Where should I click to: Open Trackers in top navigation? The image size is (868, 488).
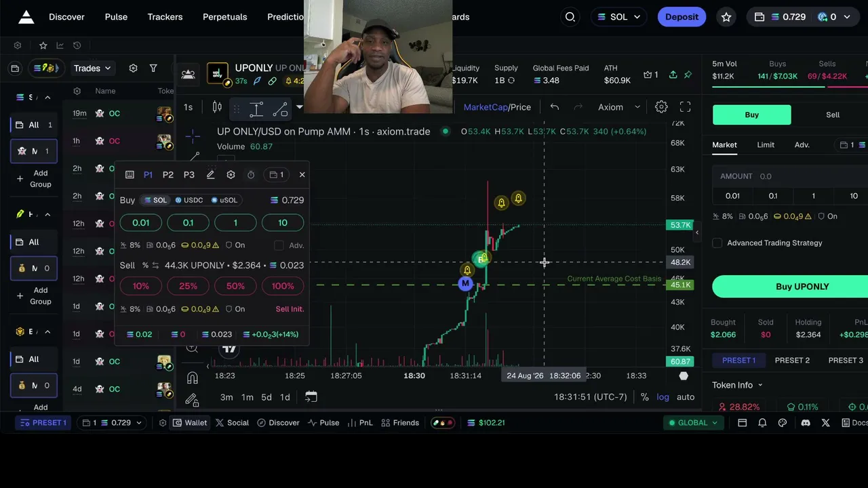pos(165,17)
